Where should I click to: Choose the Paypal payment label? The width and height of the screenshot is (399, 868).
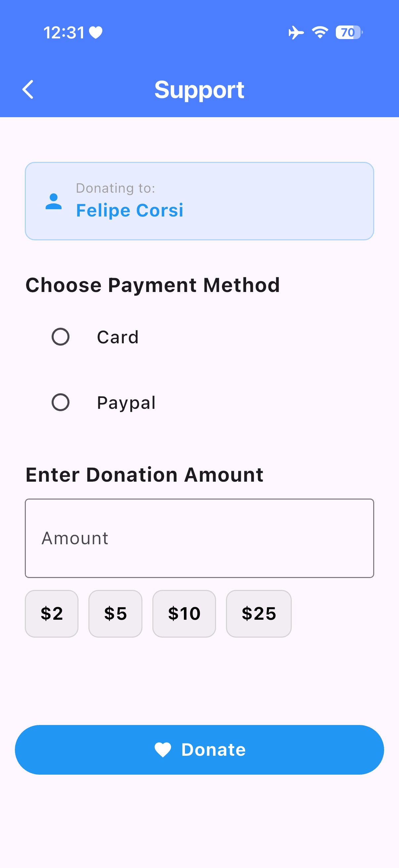click(x=126, y=403)
